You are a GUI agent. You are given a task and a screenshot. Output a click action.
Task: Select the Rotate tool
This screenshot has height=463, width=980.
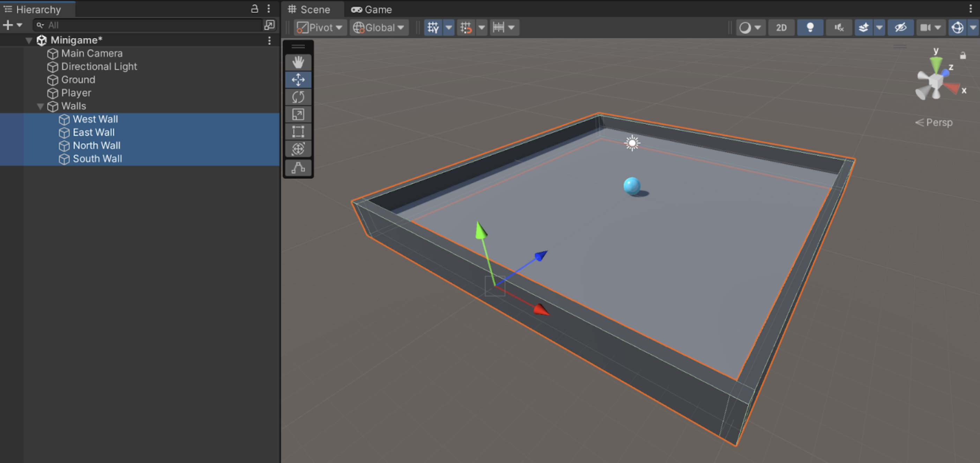[x=298, y=97]
